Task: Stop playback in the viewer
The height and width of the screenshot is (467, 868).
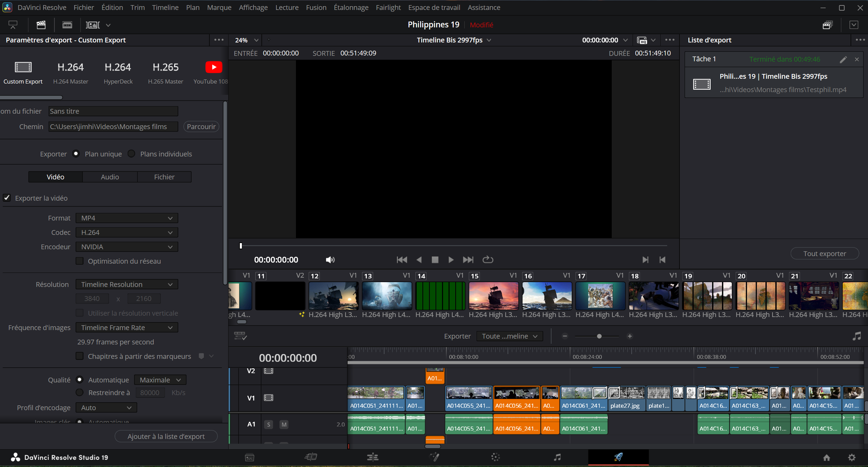Action: coord(435,260)
